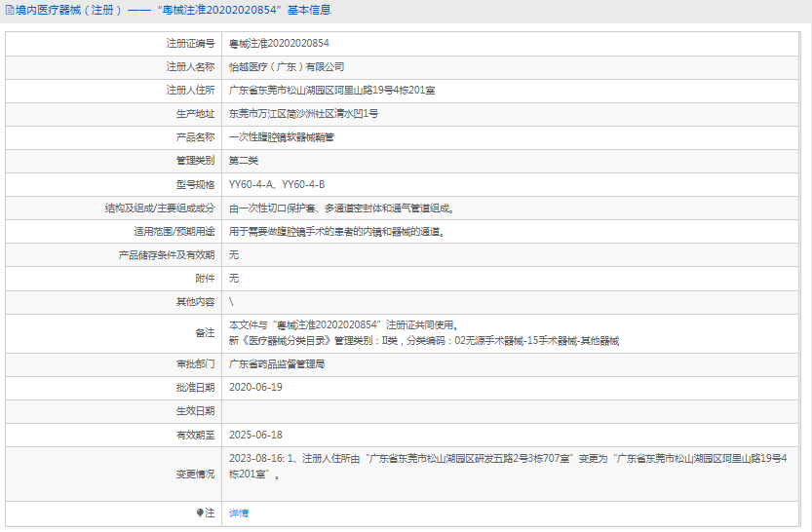
Task: Click the 产品名称 label
Action: coord(195,137)
